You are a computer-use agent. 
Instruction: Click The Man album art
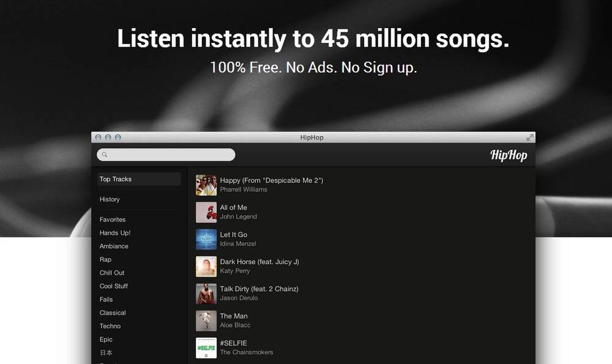tap(206, 321)
